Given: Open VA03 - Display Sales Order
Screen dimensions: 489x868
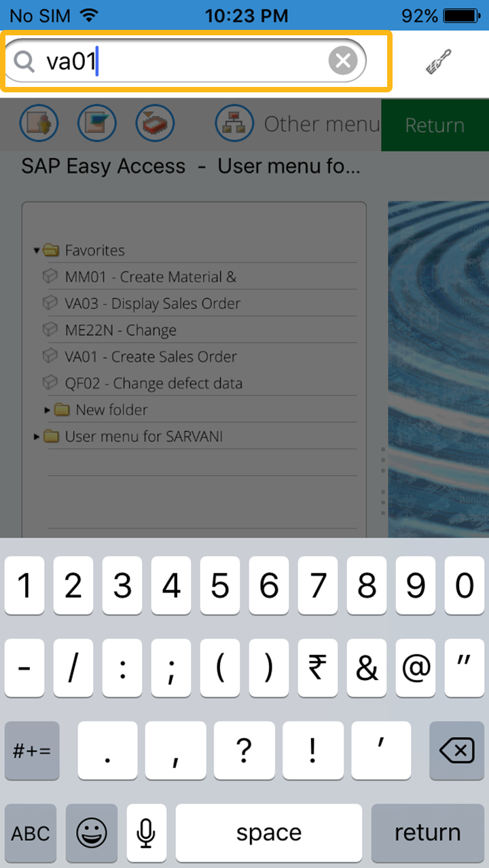Looking at the screenshot, I should pyautogui.click(x=152, y=304).
